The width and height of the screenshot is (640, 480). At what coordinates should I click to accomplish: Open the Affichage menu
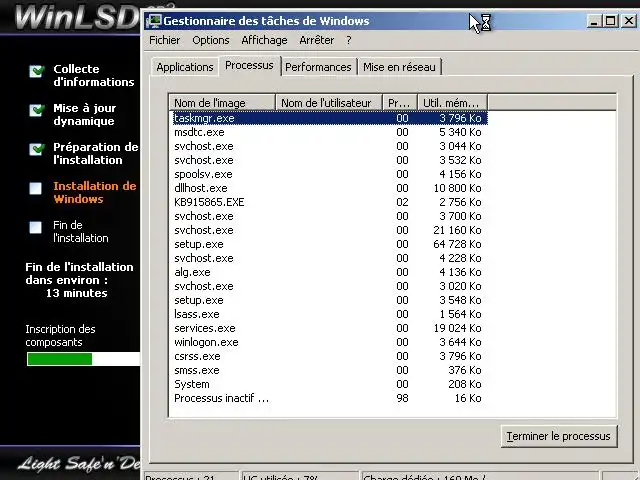pos(264,40)
